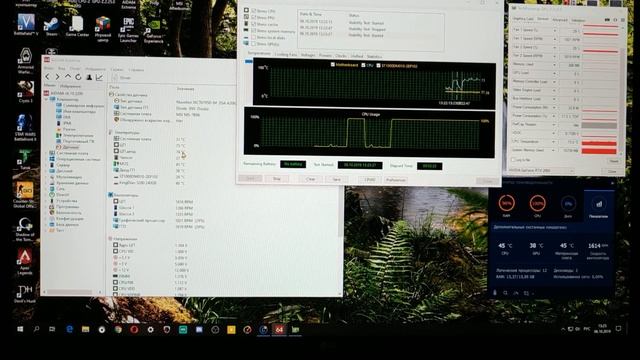
Task: Click Windows Start button
Action: tap(20, 329)
